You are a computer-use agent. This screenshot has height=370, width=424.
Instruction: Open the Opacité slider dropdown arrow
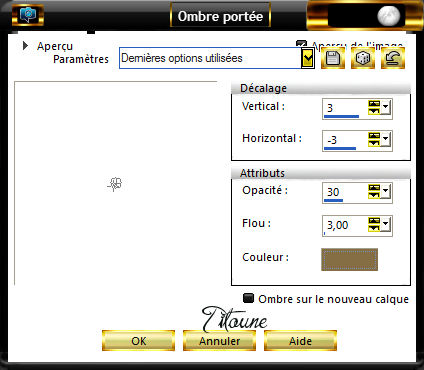pyautogui.click(x=386, y=192)
